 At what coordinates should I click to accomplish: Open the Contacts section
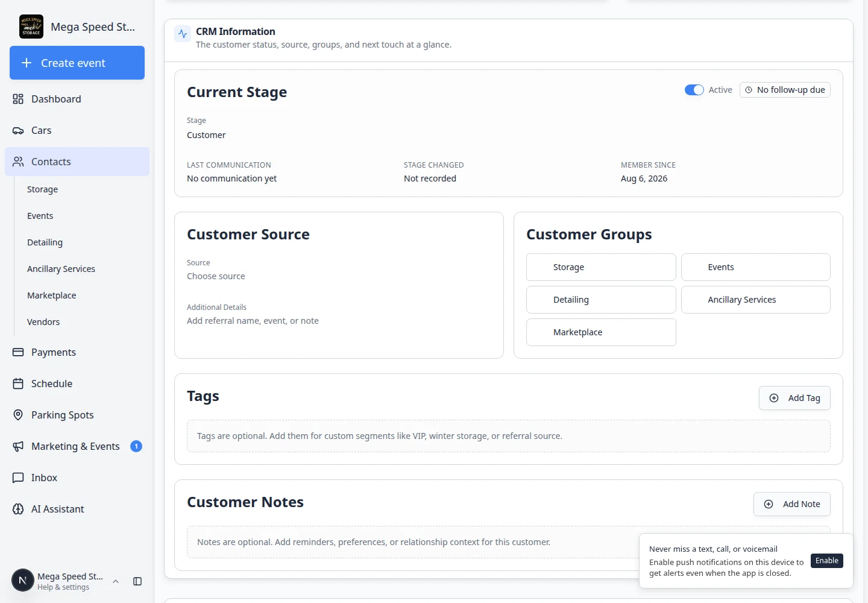[77, 162]
